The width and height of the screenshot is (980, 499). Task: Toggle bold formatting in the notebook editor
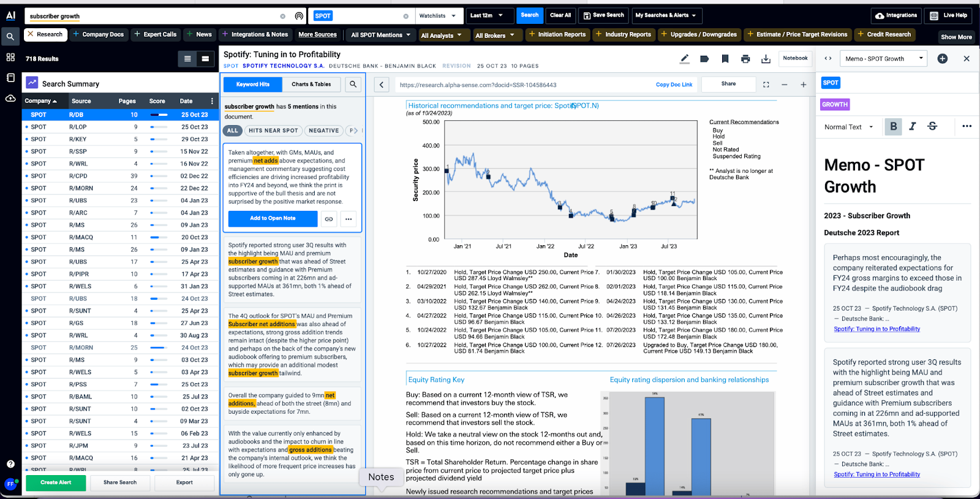pos(893,126)
